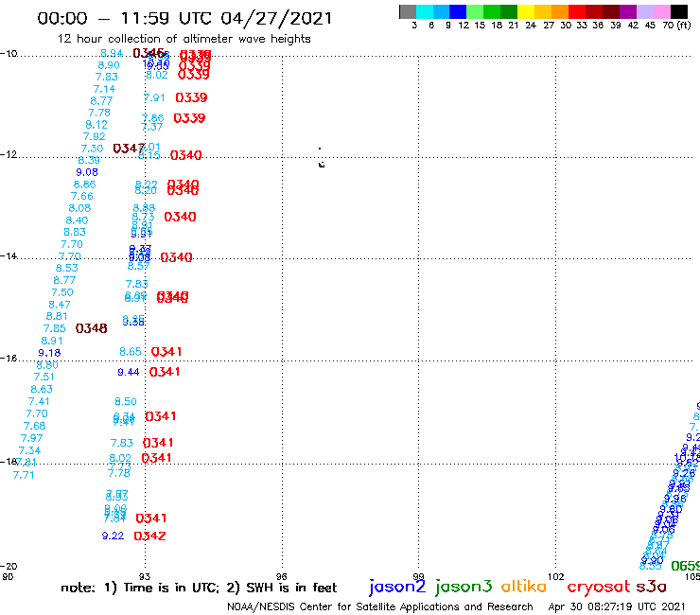700x615 pixels.
Task: Click the wave height reading 7.14
Action: point(104,89)
